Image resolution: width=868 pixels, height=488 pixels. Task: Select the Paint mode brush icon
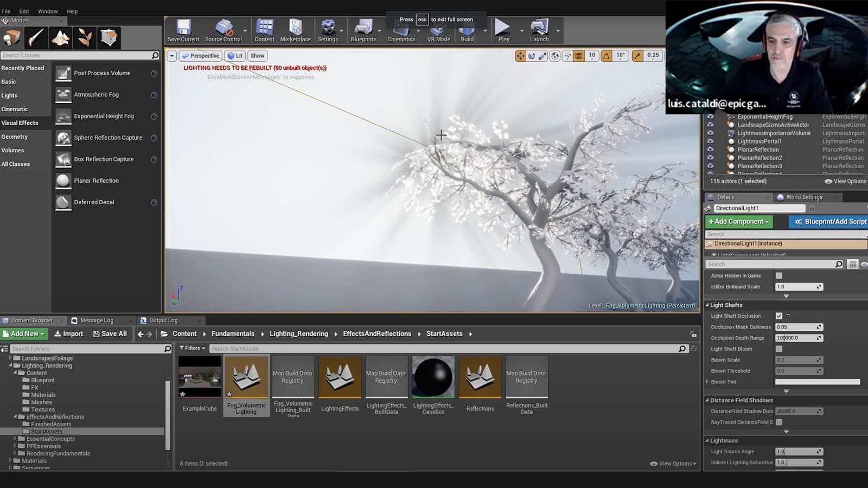click(x=36, y=38)
